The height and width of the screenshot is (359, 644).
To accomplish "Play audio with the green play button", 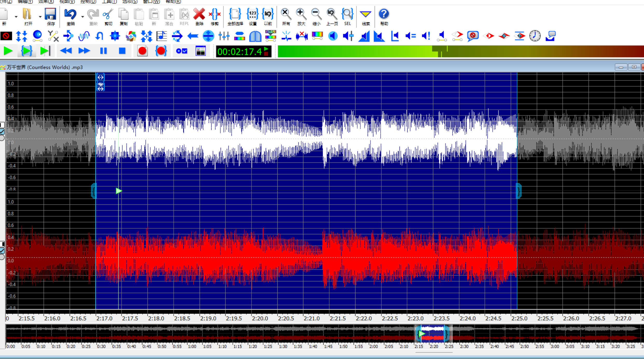I will pyautogui.click(x=8, y=51).
